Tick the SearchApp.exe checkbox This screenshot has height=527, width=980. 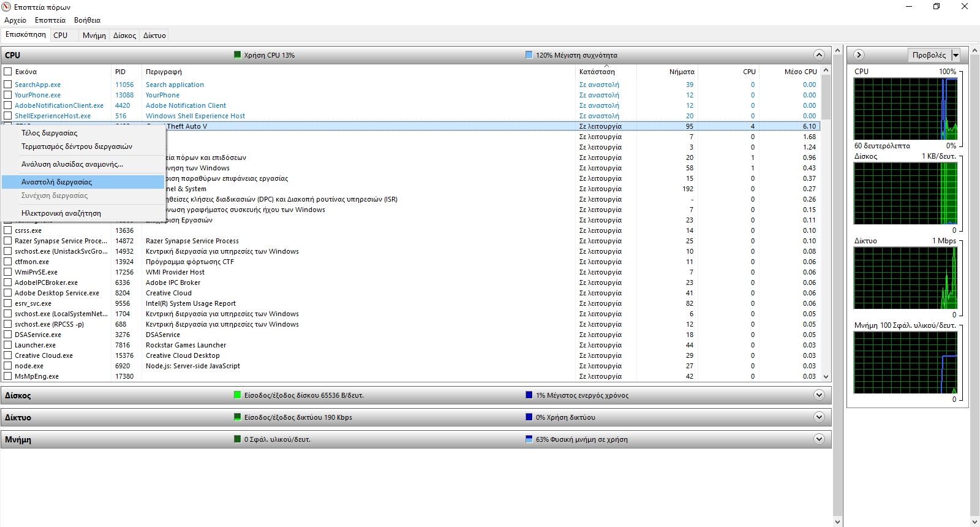click(8, 85)
